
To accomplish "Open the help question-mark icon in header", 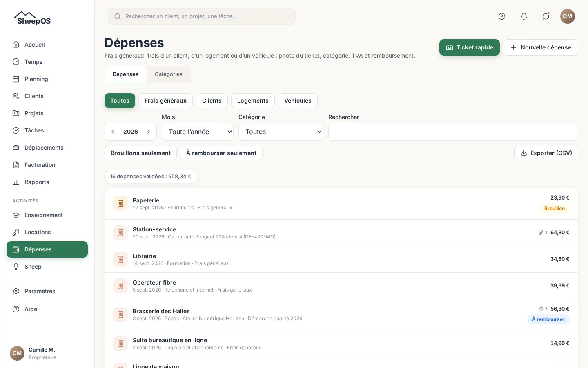I will click(x=502, y=16).
